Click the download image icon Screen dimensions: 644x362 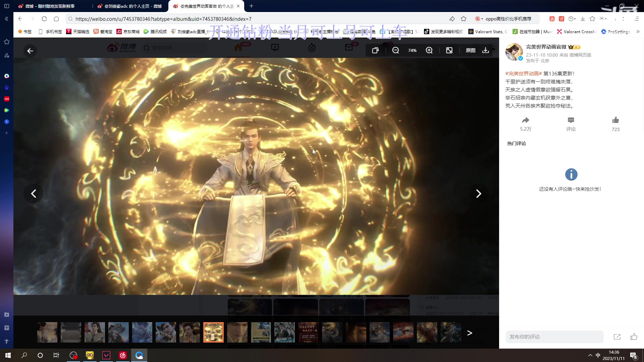coord(485,50)
